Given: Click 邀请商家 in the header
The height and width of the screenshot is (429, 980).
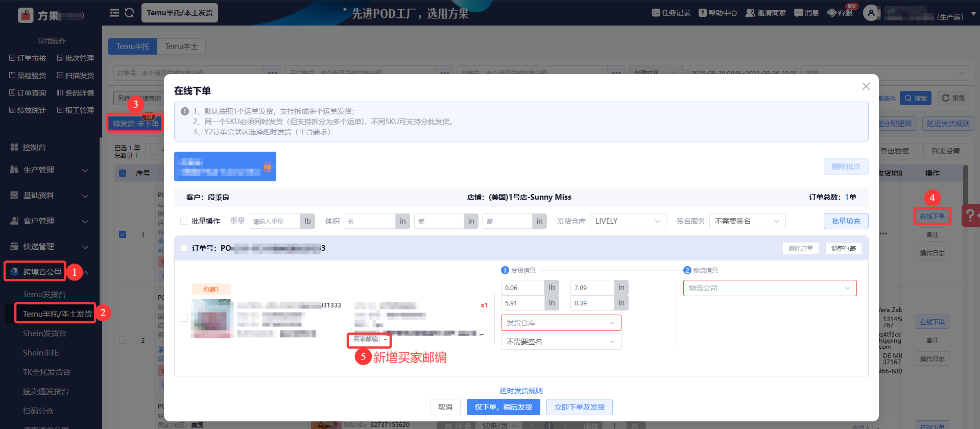Looking at the screenshot, I should [x=766, y=13].
